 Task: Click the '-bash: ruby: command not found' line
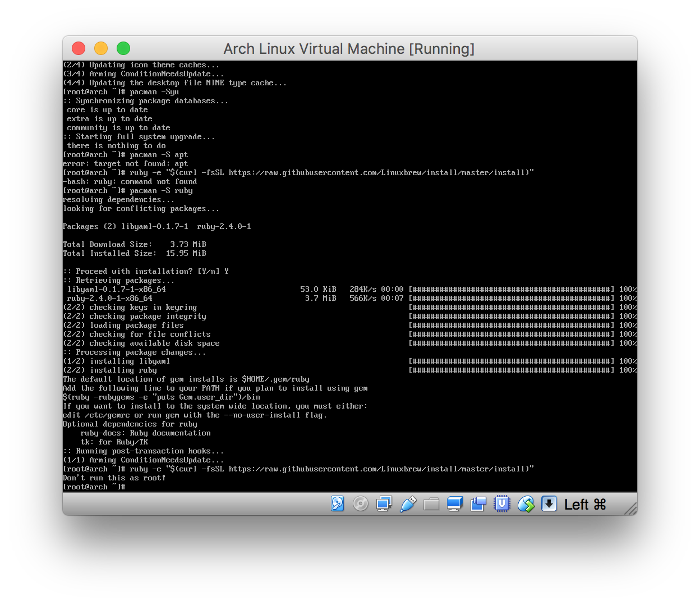(x=130, y=182)
